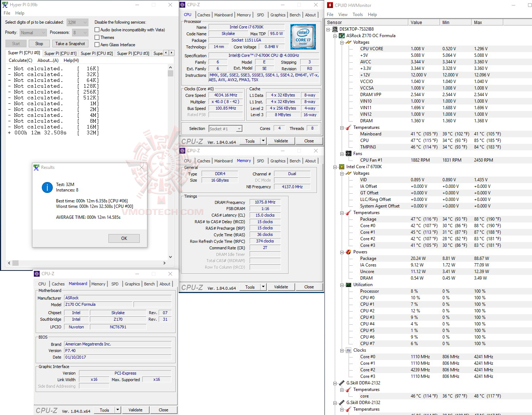Click the Hyper PI title bar icon

5,5
